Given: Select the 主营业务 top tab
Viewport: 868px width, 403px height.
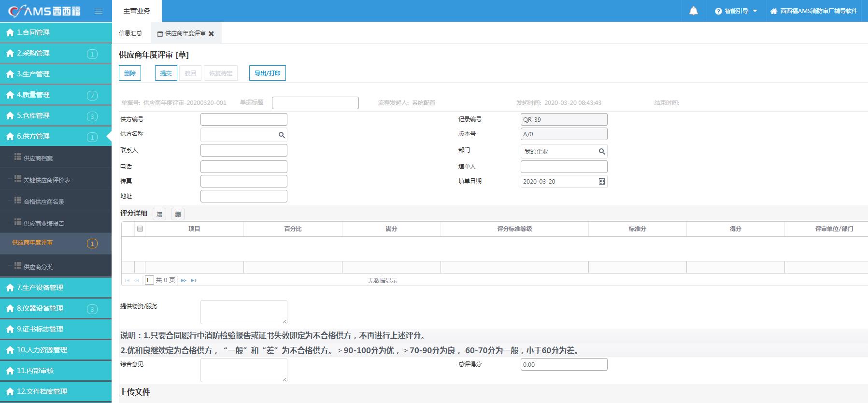Looking at the screenshot, I should point(137,11).
